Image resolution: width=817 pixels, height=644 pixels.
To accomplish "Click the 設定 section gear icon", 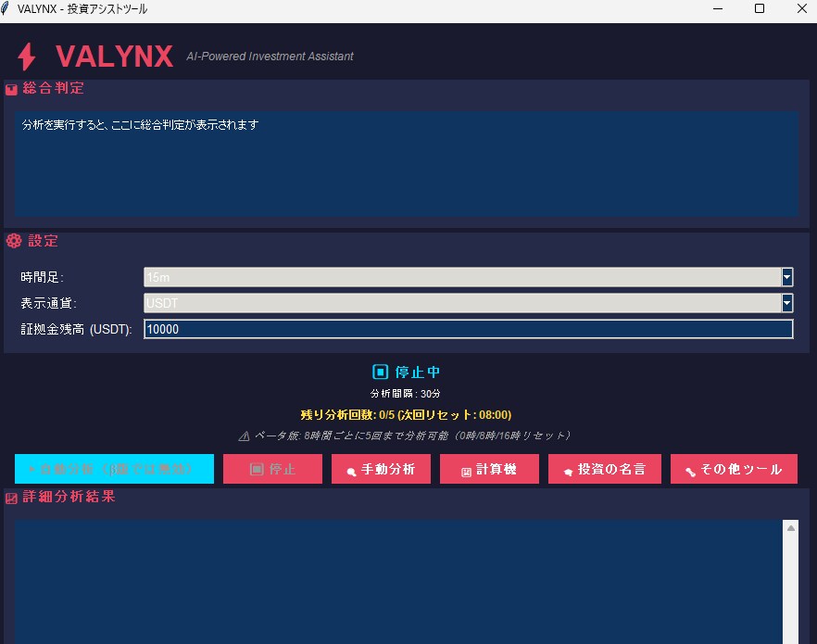I will coord(14,241).
